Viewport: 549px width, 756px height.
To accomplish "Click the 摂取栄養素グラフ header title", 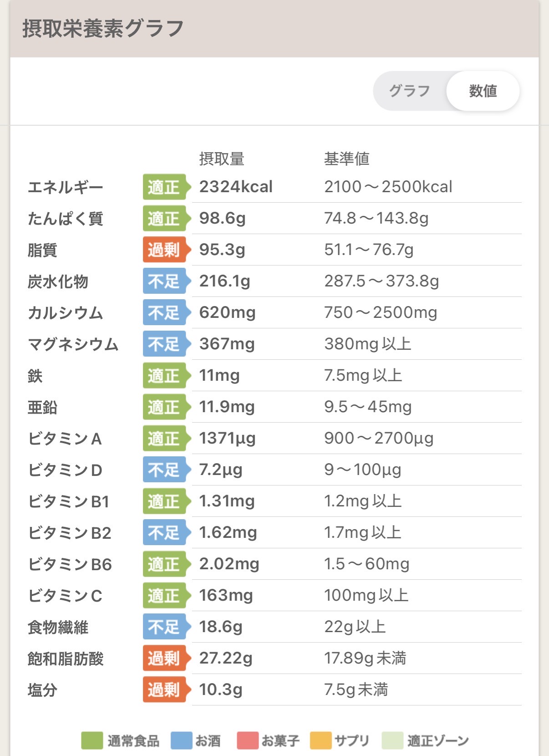I will tap(103, 28).
